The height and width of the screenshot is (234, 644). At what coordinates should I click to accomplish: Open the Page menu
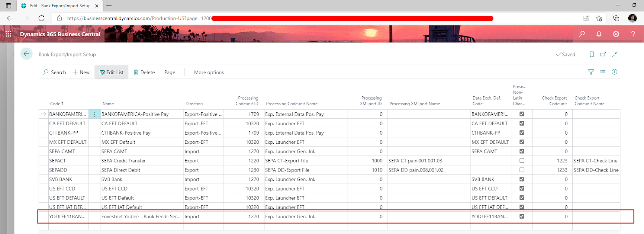point(169,72)
